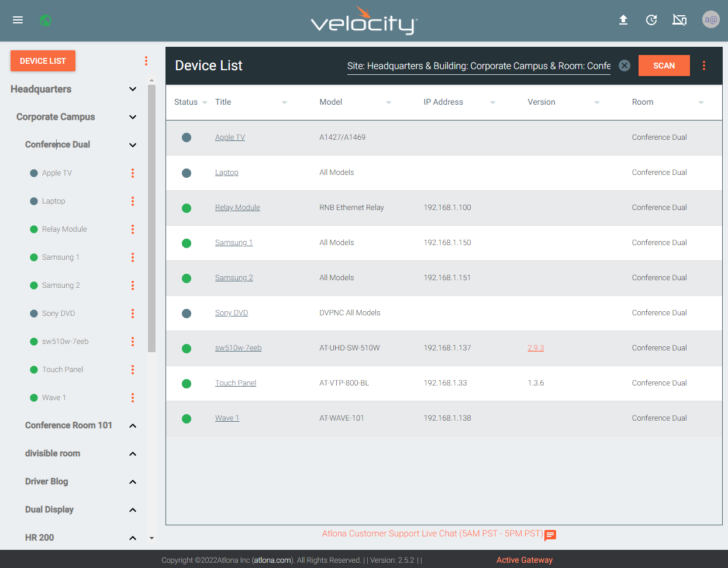Click inside the device list filter field
The image size is (728, 568).
tap(478, 66)
